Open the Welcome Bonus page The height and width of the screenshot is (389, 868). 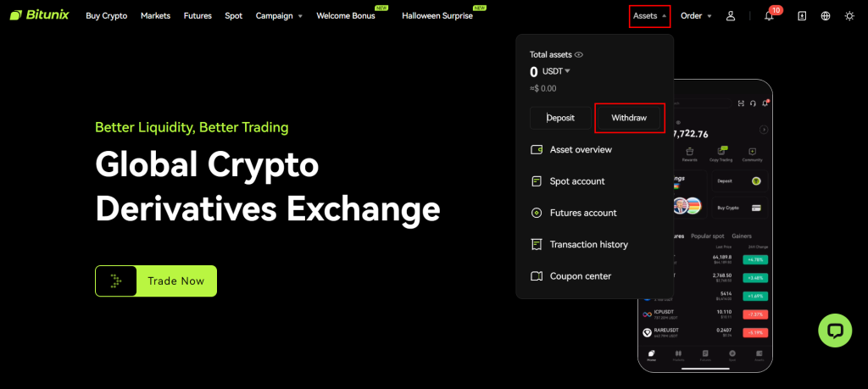pyautogui.click(x=346, y=16)
